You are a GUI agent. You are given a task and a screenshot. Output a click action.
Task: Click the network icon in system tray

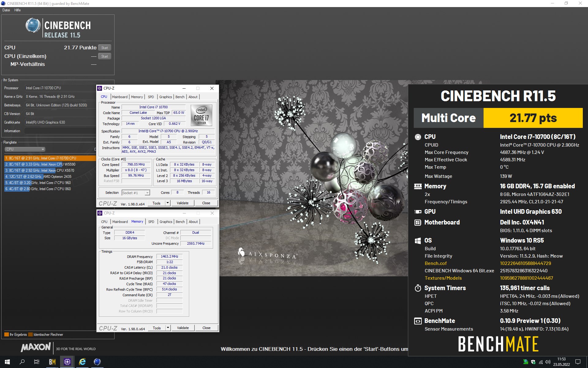541,362
